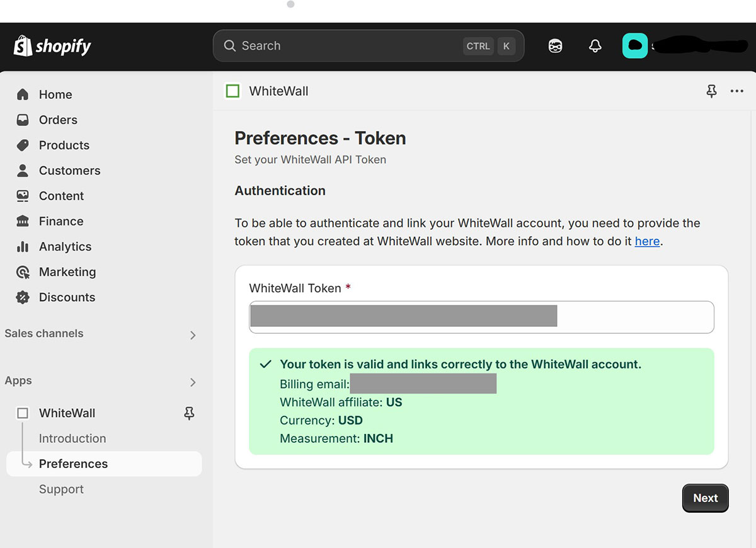Click the Orders inbox icon

[x=23, y=120]
